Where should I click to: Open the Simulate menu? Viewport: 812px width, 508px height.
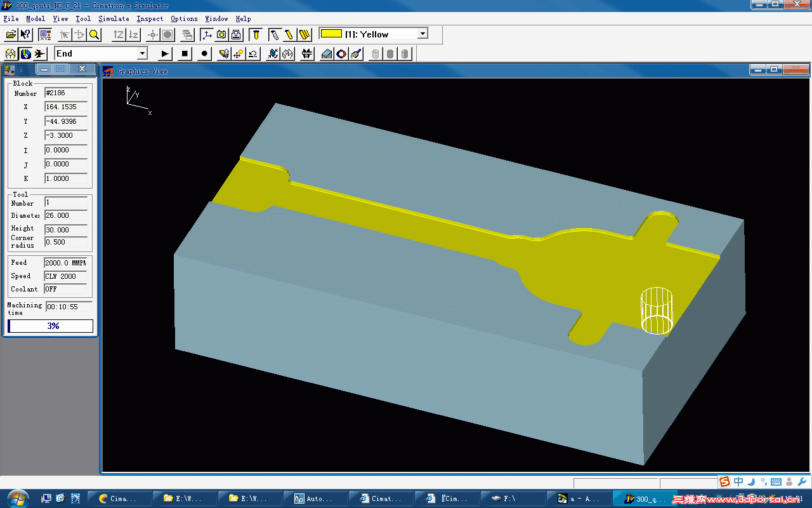coord(114,19)
